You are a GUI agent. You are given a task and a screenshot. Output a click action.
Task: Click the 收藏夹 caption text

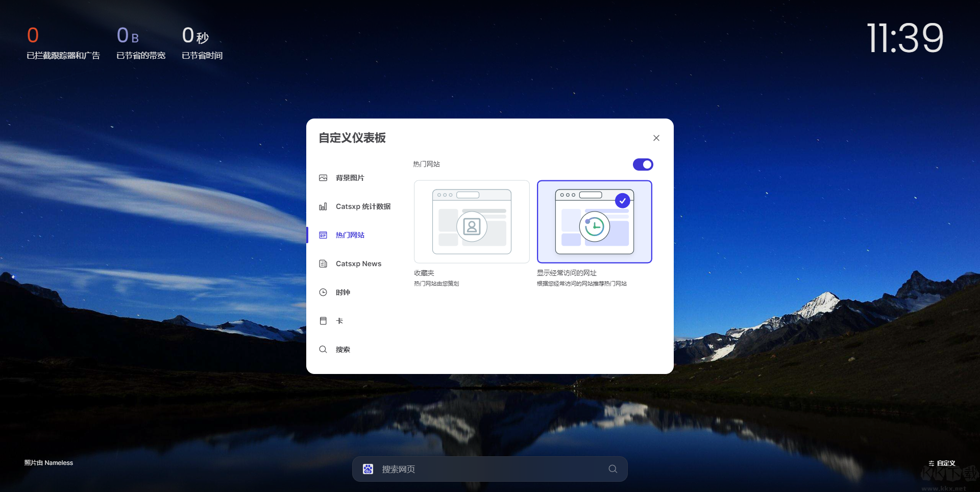(424, 273)
